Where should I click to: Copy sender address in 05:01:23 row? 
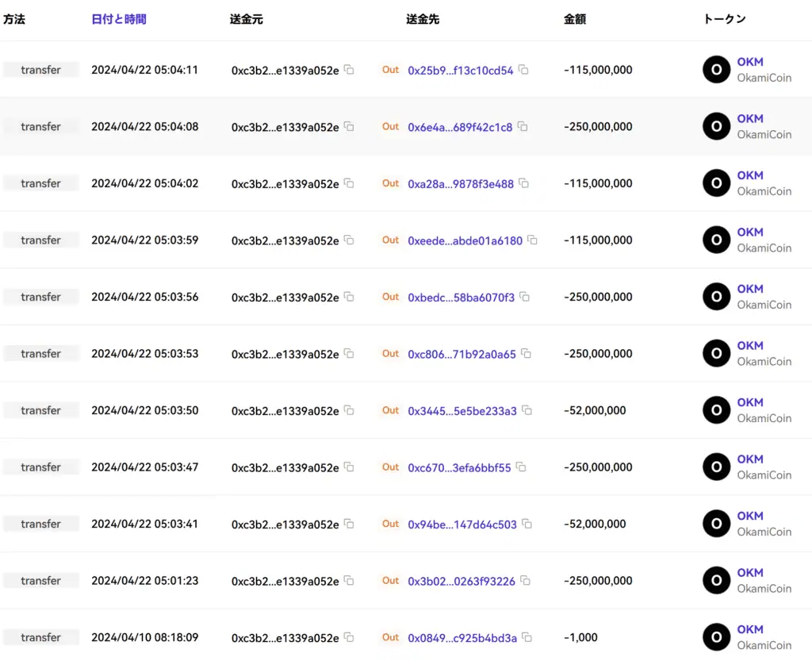click(x=349, y=580)
